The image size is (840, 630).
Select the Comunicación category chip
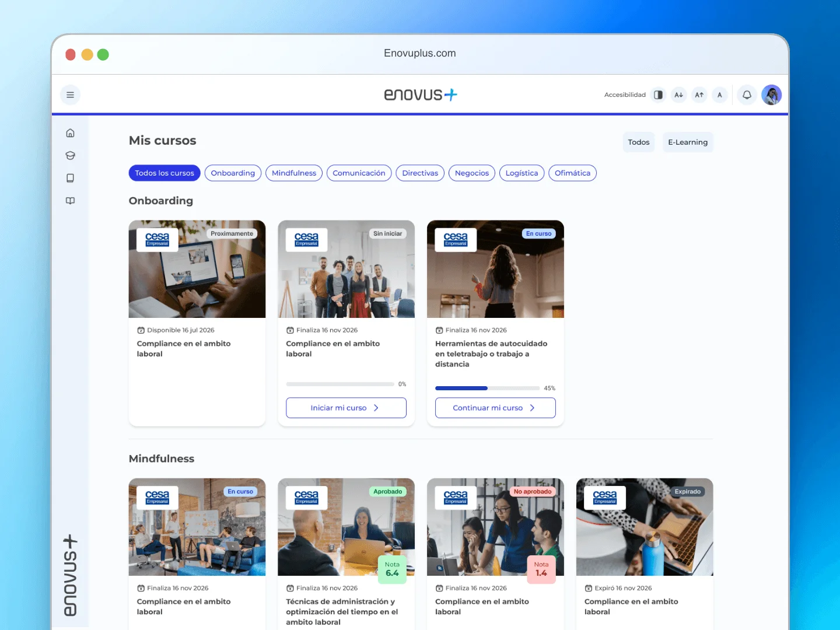click(359, 173)
